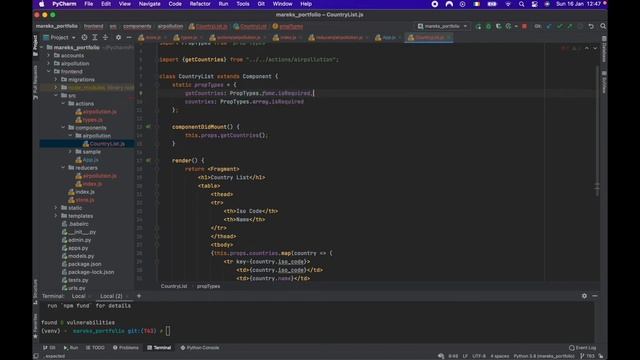640x360 pixels.
Task: Click the Run with Coverage icon
Action: point(498,26)
